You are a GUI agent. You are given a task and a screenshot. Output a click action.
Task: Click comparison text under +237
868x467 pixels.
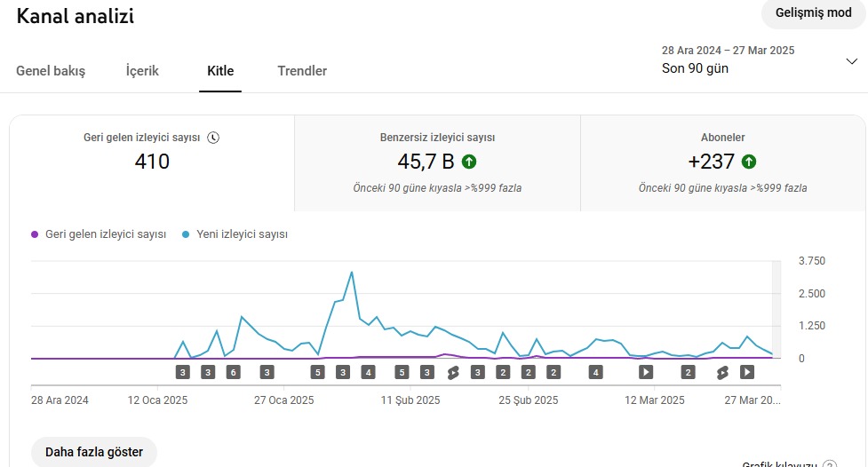(x=723, y=188)
